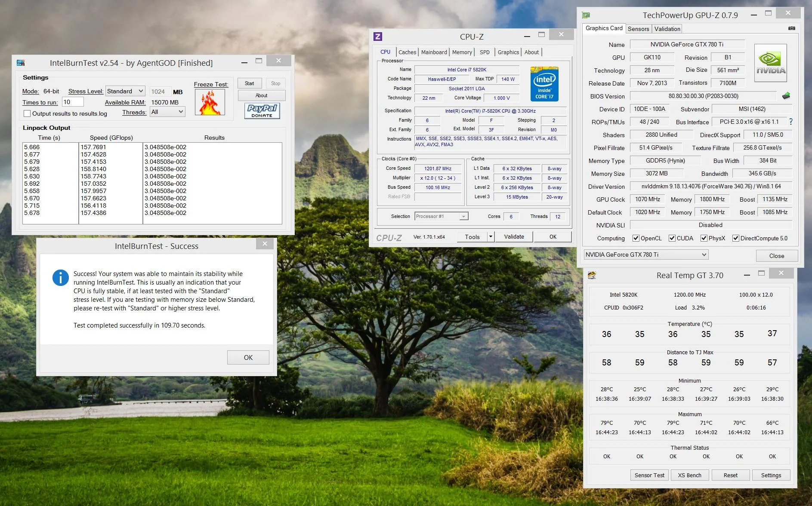812x506 pixels.
Task: Open Real Temp Settings
Action: point(771,475)
